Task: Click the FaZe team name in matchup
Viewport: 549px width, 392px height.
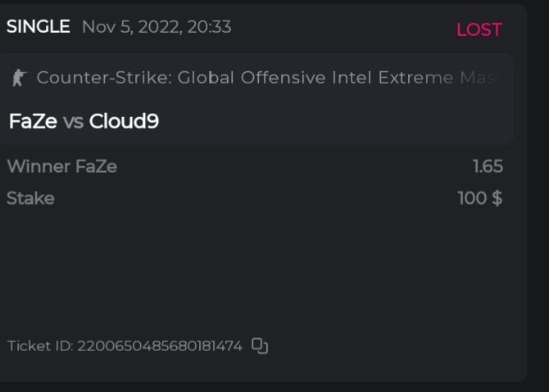Action: (33, 122)
